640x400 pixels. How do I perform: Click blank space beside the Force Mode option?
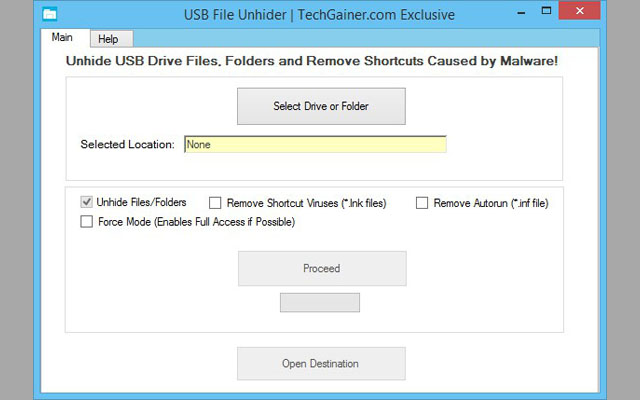pyautogui.click(x=424, y=222)
